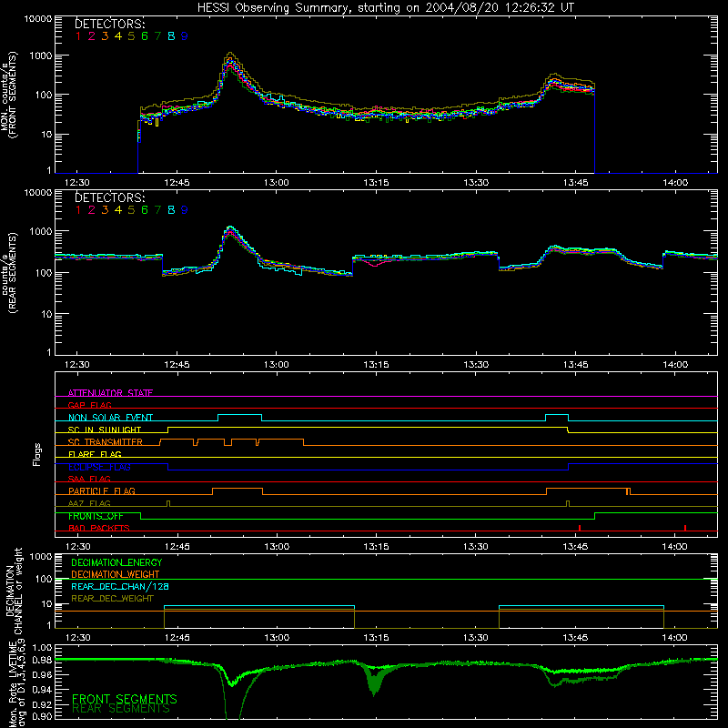Image resolution: width=728 pixels, height=728 pixels.
Task: Select cyan detector 8 in front segments legend
Action: coord(171,36)
